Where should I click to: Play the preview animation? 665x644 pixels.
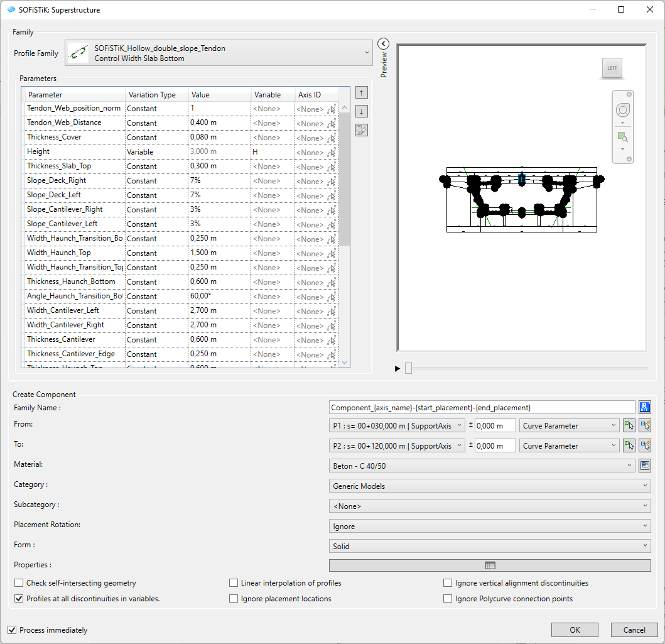coord(397,369)
